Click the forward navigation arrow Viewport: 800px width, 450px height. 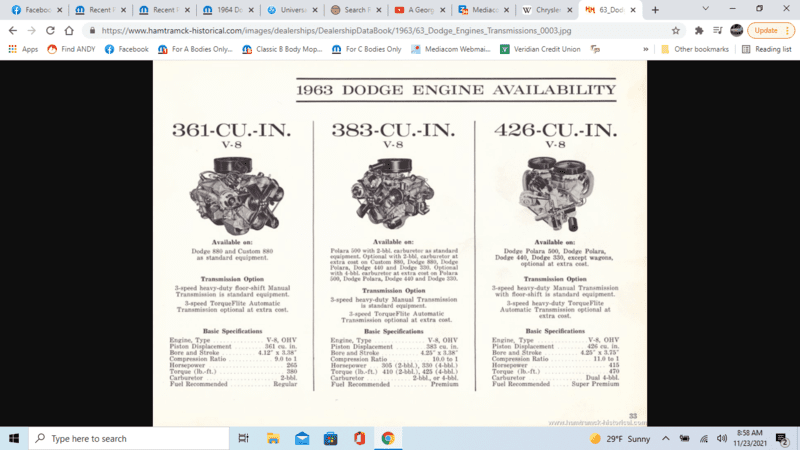coord(32,31)
